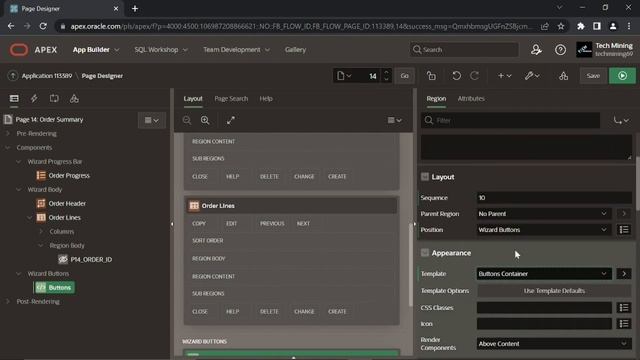The height and width of the screenshot is (360, 640).
Task: Zoom in the layout view
Action: (x=205, y=120)
